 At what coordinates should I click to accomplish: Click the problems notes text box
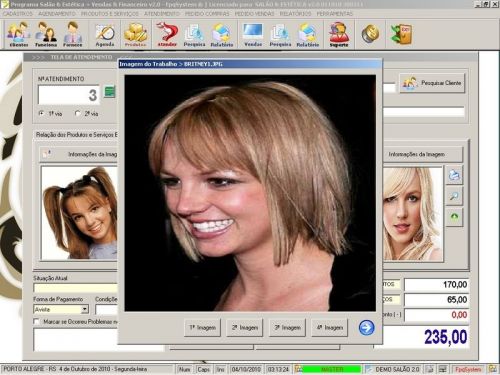(x=99, y=339)
